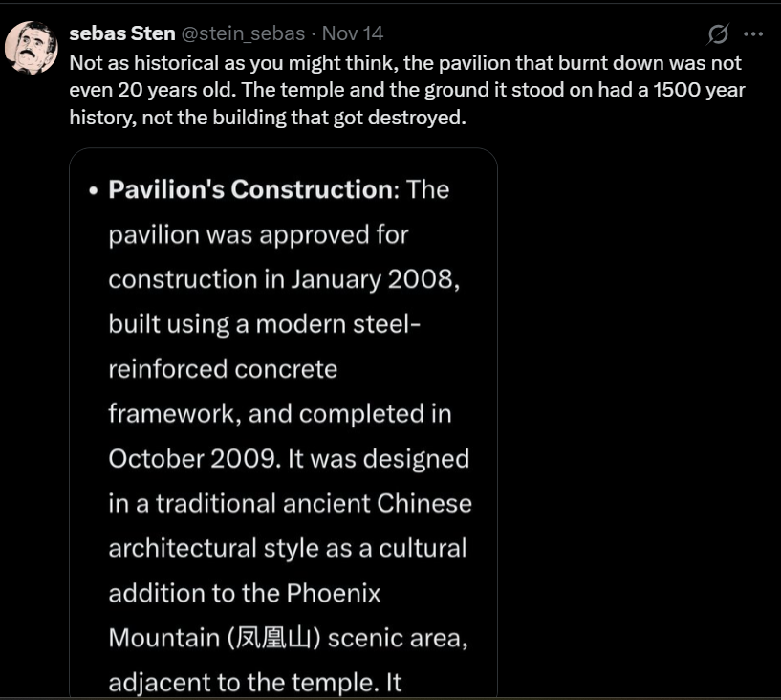781x700 pixels.
Task: Click the bullet point in the image
Action: coord(94,190)
